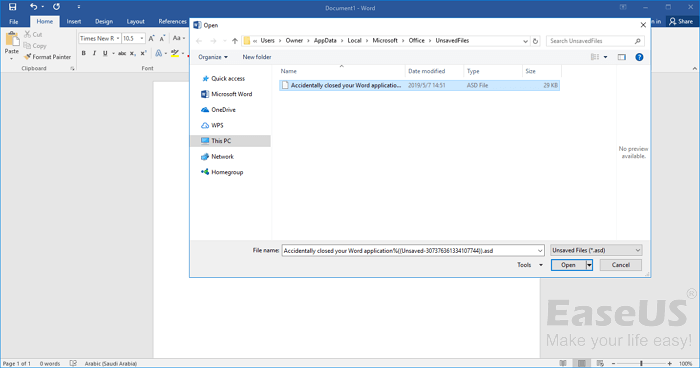Screen dimensions: 700x368
Task: Click the Save icon in the title bar
Action: tap(12, 7)
